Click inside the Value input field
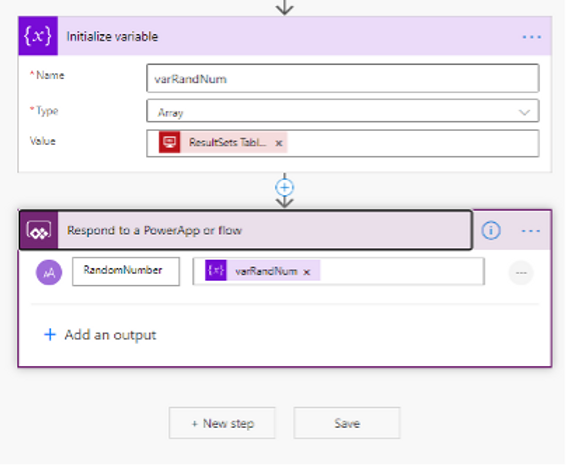 [343, 143]
